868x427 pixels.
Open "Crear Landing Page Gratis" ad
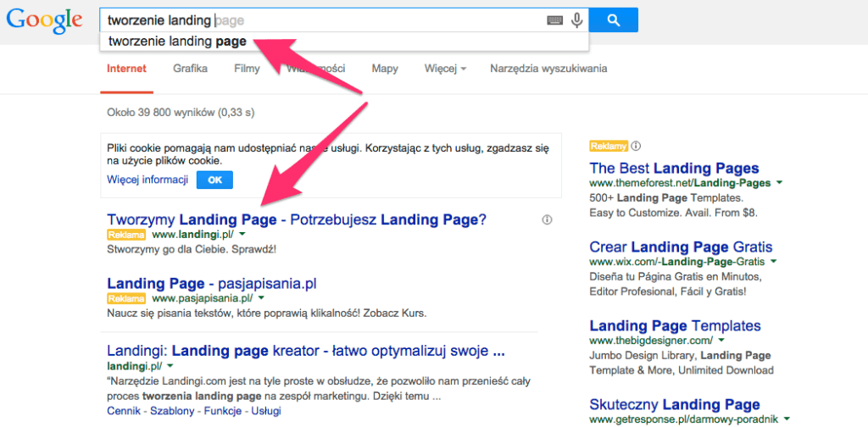click(681, 247)
